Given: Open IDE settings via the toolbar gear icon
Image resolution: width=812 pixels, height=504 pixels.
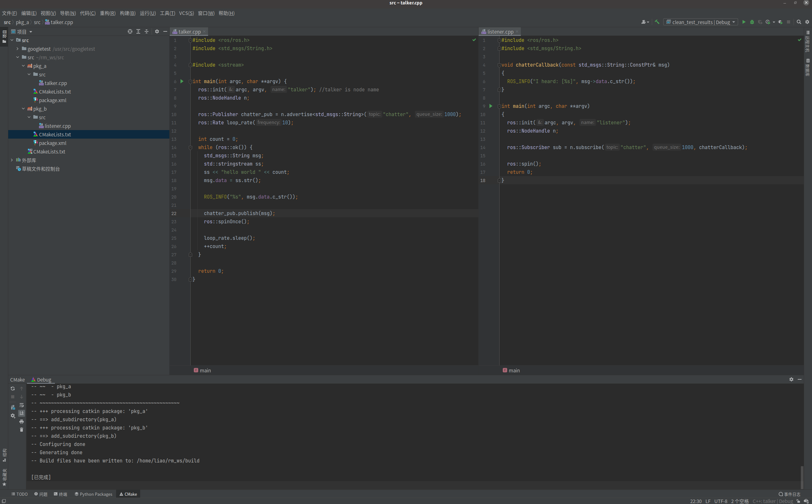Looking at the screenshot, I should pos(807,22).
